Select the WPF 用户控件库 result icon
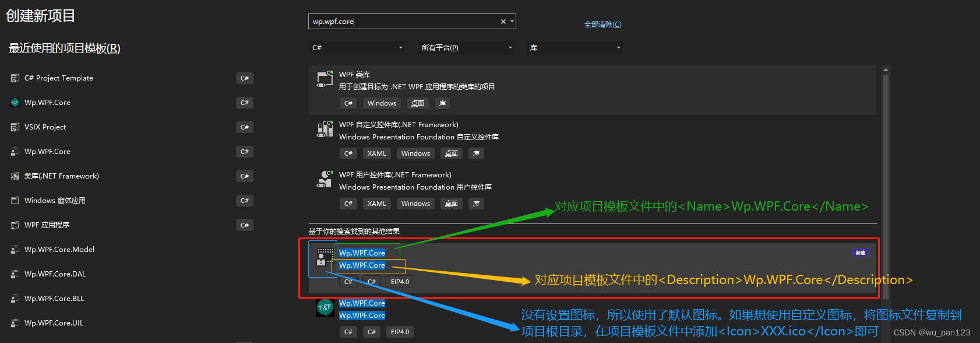Screen dimensions: 980x343 coord(325,179)
